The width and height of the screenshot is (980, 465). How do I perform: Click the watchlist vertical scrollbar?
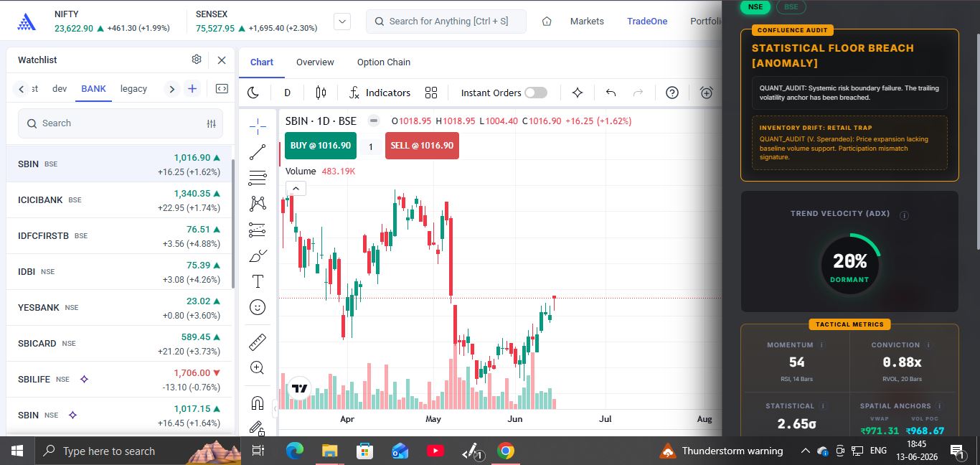(232, 222)
